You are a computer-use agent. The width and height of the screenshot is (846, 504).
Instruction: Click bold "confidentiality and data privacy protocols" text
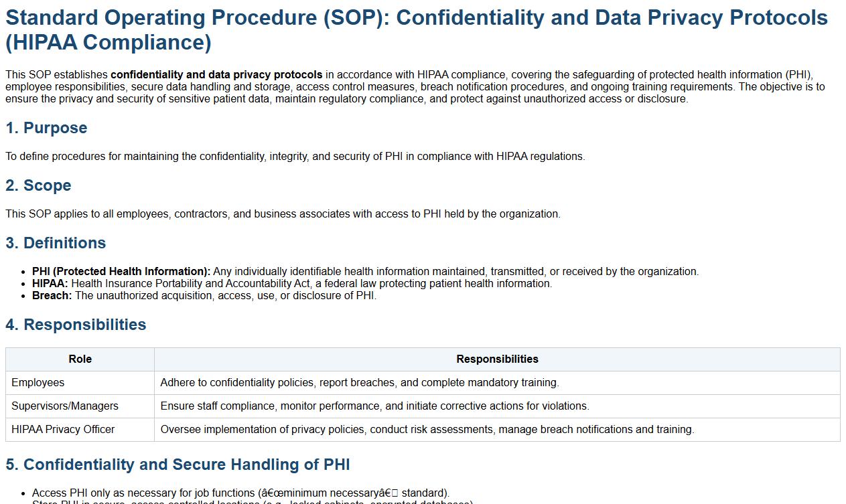pos(216,75)
